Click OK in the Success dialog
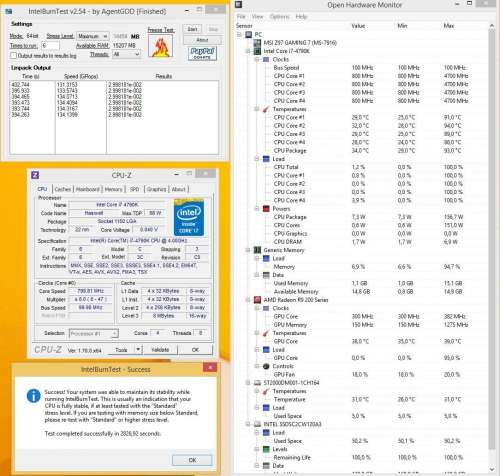This screenshot has width=500, height=476. 192,460
